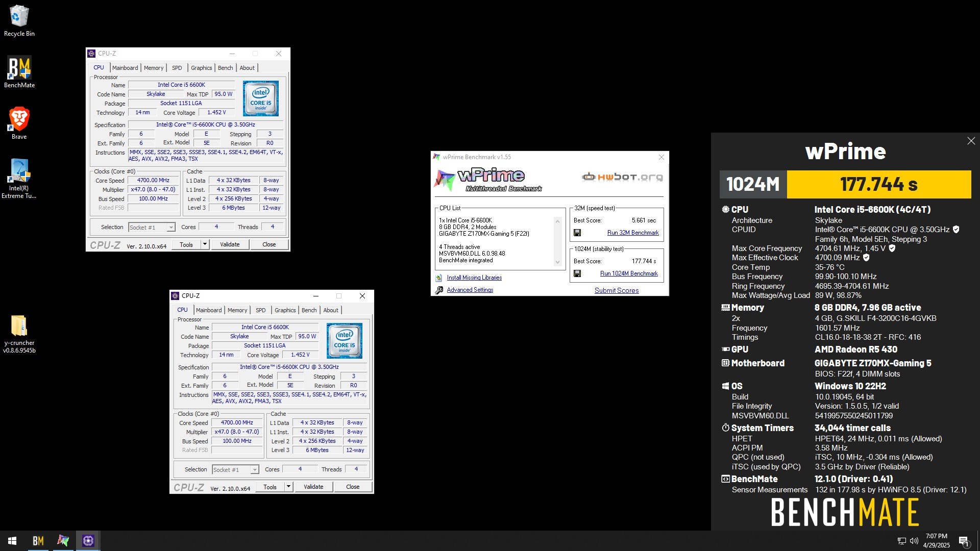Click Validate button in upper CPU-Z

tap(230, 244)
